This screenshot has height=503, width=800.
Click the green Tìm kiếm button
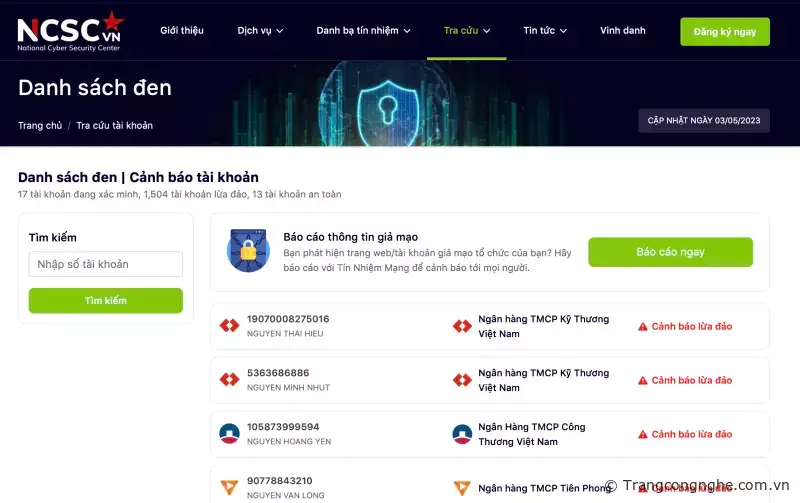pyautogui.click(x=106, y=300)
